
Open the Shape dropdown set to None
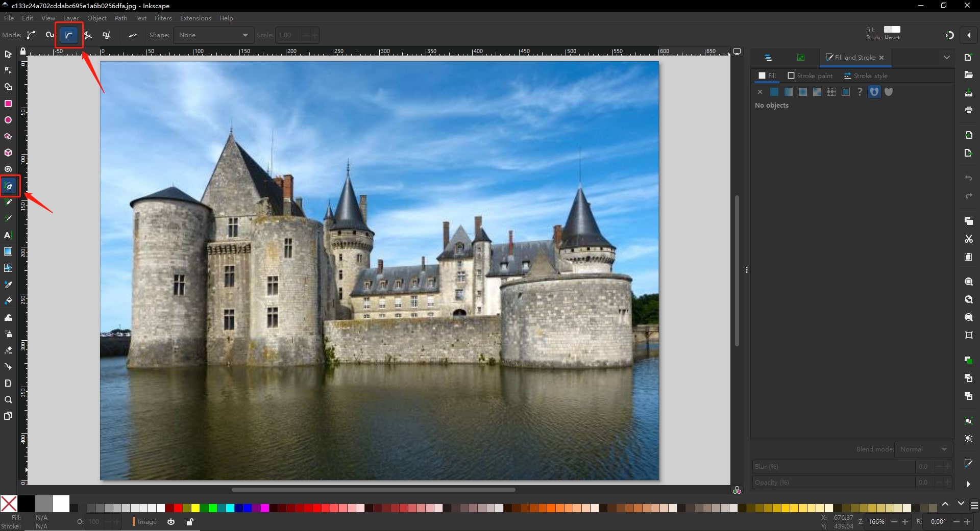213,35
